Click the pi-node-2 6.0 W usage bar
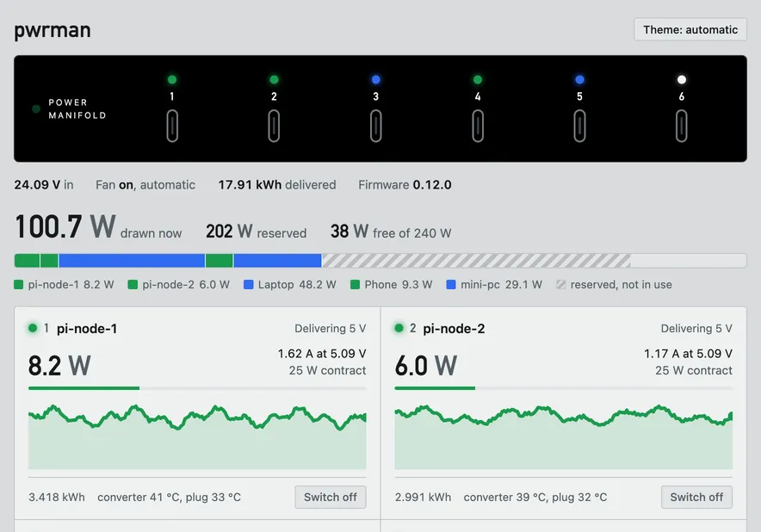 [564, 388]
